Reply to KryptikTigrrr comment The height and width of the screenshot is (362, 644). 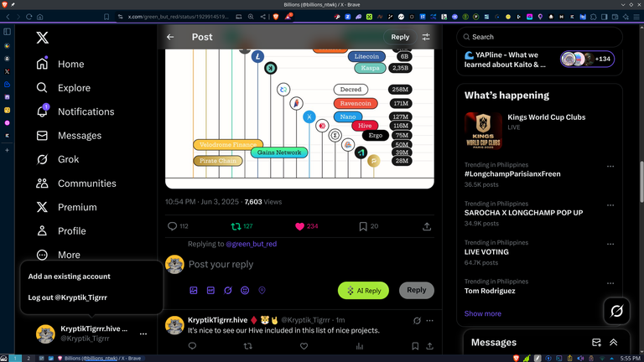click(x=192, y=346)
